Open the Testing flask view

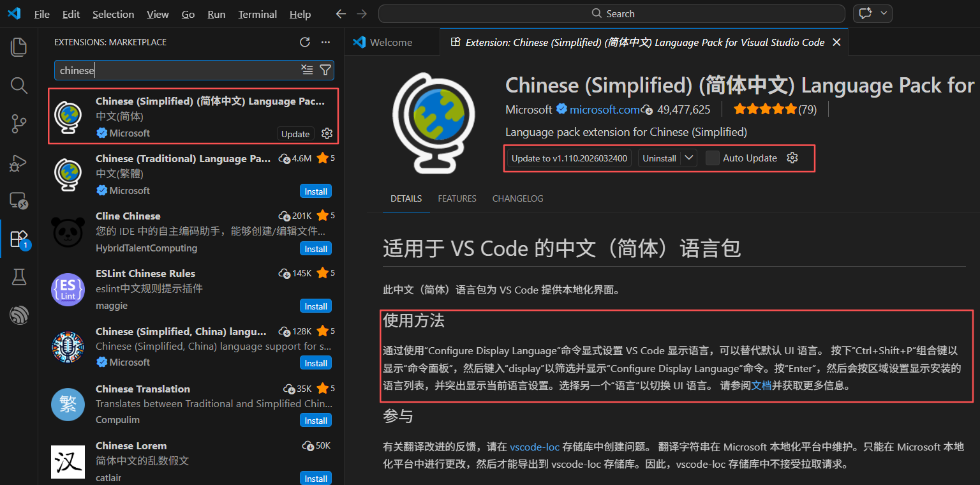(x=19, y=277)
